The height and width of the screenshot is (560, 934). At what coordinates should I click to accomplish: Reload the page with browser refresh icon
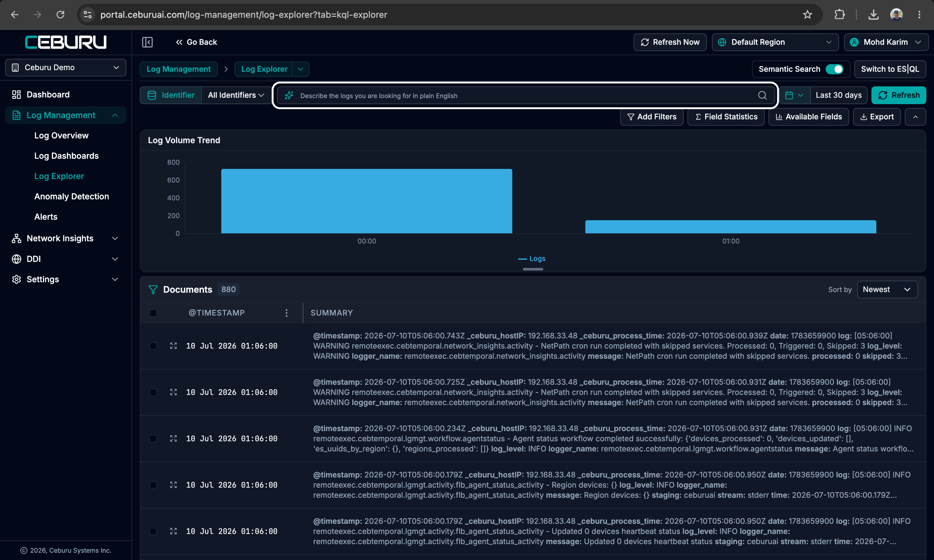click(x=60, y=14)
